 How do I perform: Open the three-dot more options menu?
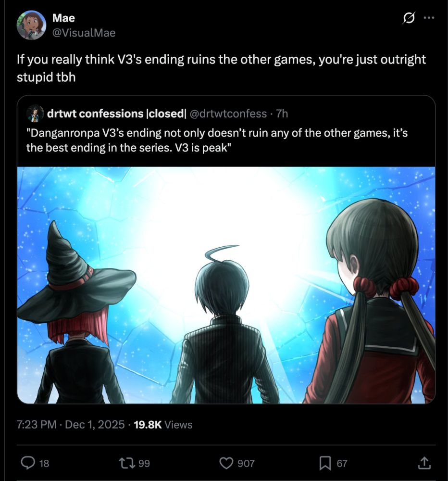pos(429,18)
